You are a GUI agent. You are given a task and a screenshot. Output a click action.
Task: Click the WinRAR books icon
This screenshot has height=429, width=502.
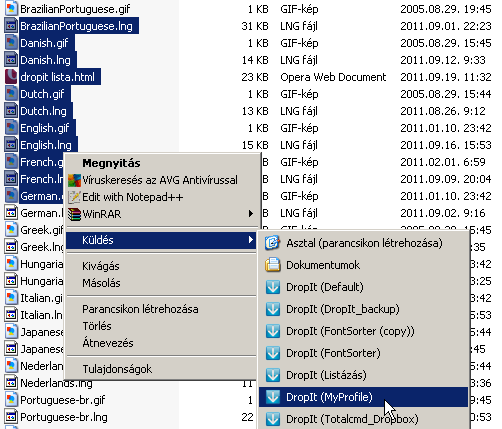tap(74, 214)
